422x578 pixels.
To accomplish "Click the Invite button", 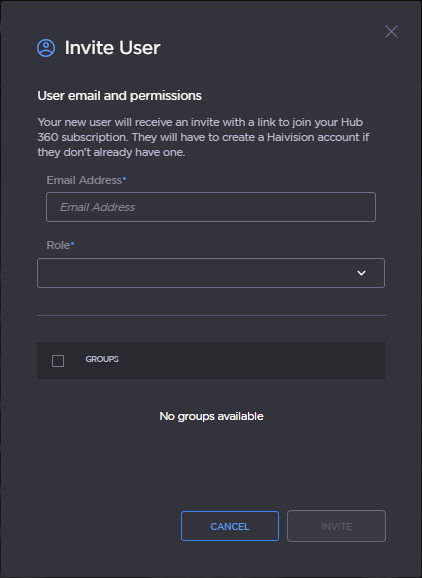I will click(336, 526).
